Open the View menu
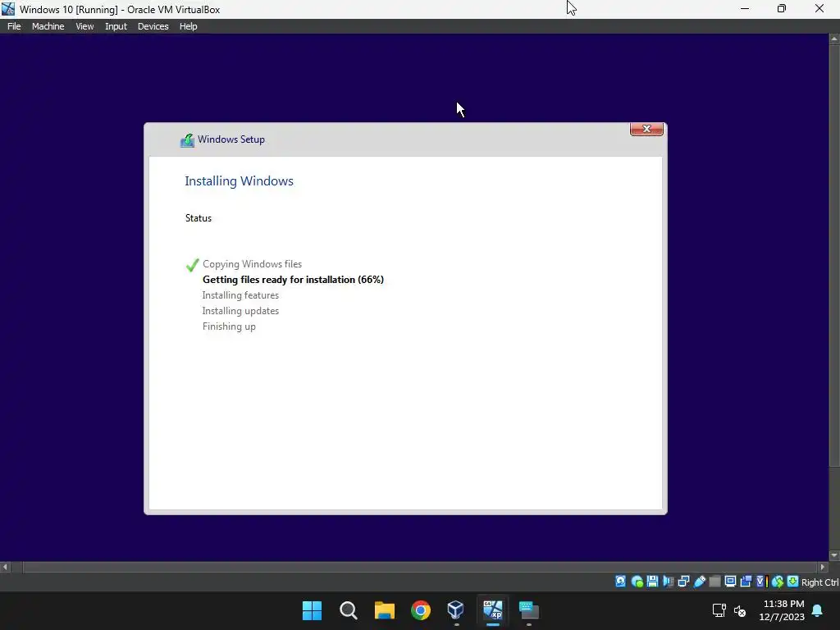Image resolution: width=840 pixels, height=630 pixels. (84, 26)
